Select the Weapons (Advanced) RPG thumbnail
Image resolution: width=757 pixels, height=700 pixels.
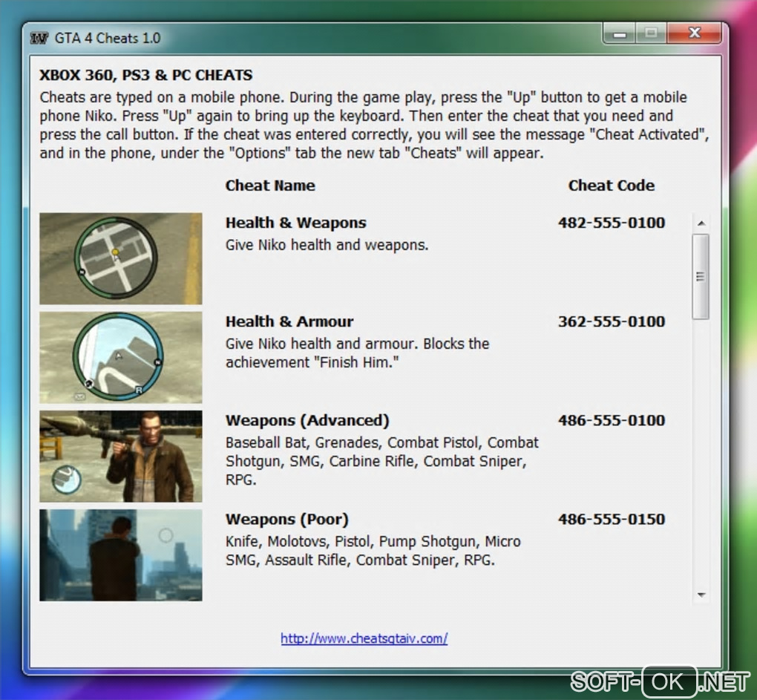click(x=121, y=457)
